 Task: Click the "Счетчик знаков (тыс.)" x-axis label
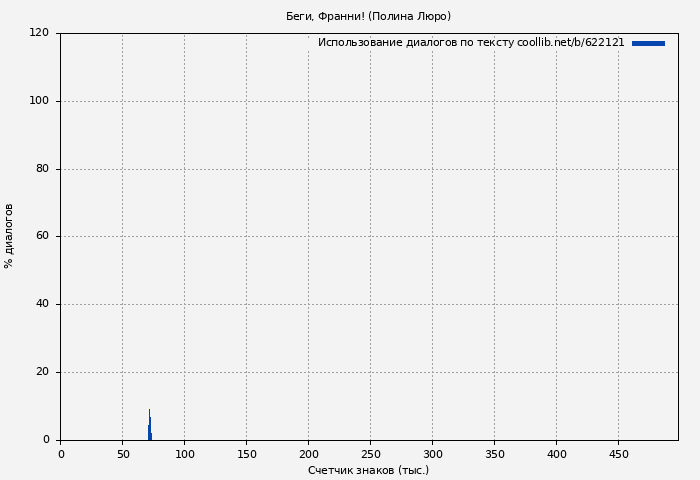click(x=368, y=470)
